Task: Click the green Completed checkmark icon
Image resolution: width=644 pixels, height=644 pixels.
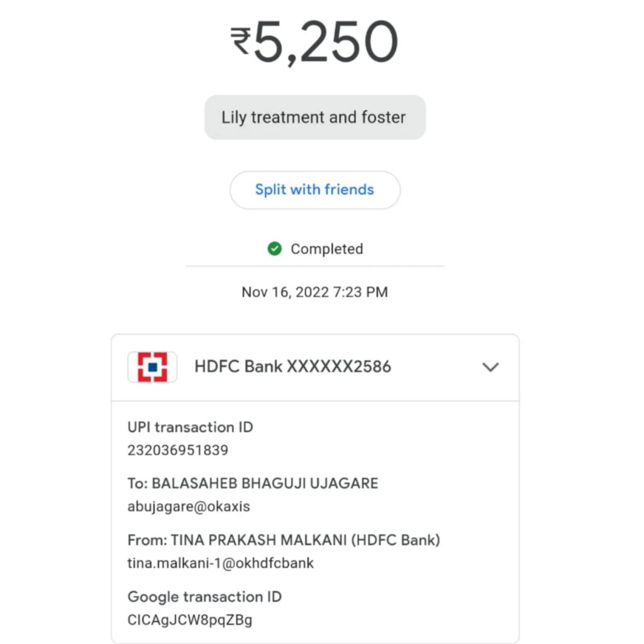Action: click(x=274, y=249)
